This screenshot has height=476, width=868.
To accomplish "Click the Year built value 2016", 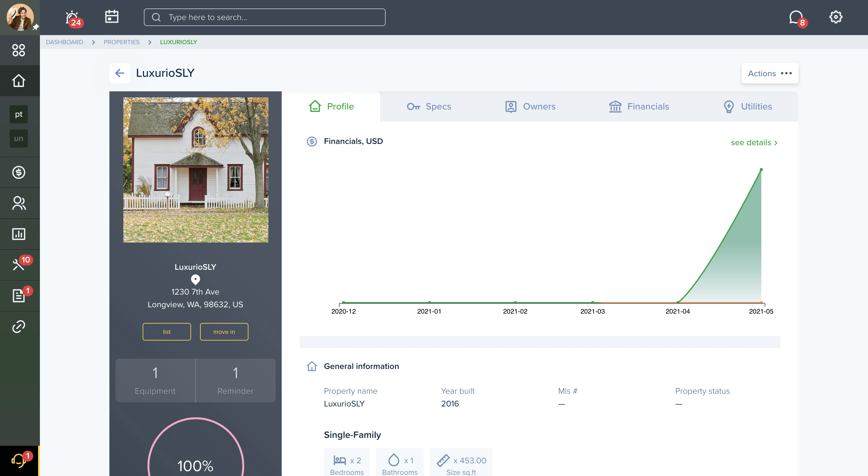I will (450, 403).
